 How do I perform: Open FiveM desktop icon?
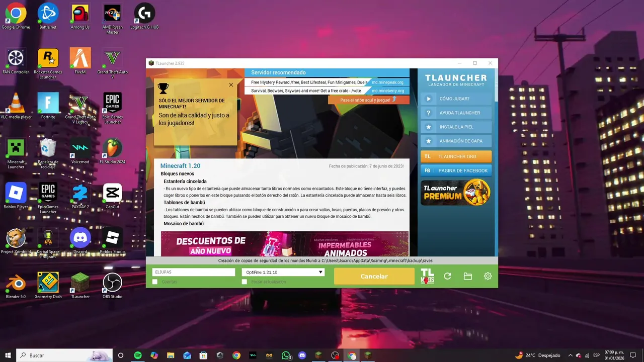pos(80,61)
